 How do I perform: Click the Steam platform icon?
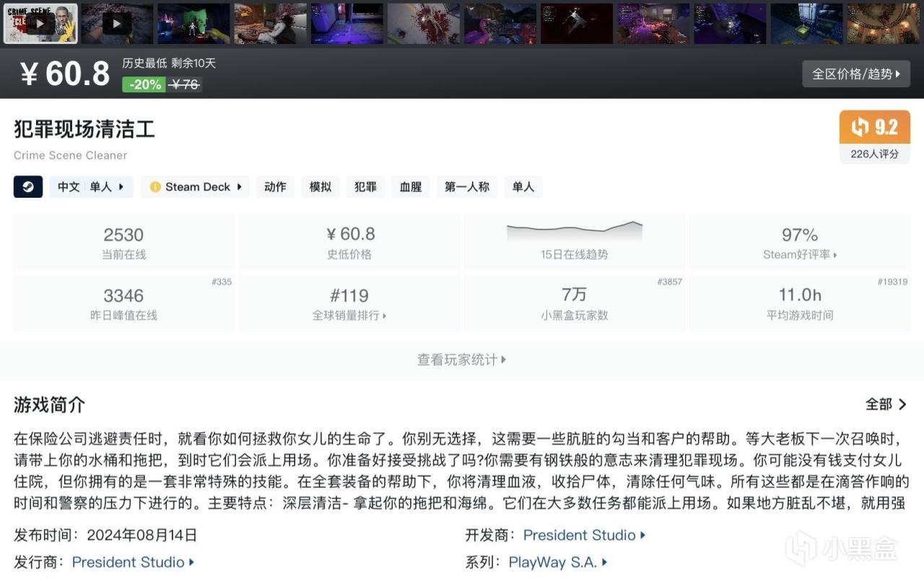[x=28, y=187]
